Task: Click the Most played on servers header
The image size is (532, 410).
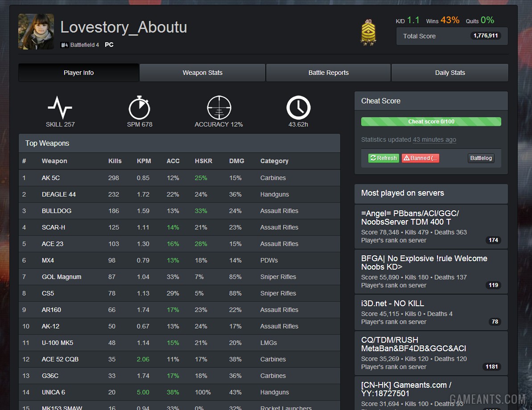Action: [x=431, y=193]
